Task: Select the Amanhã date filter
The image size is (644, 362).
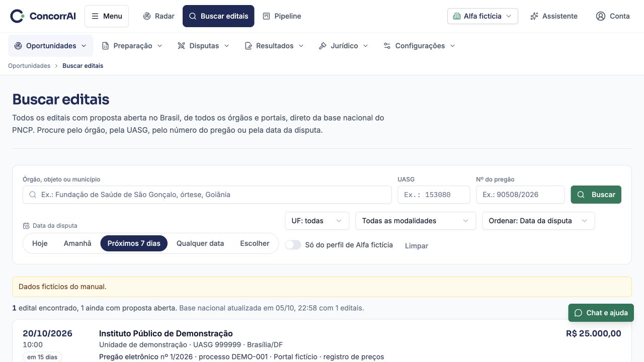Action: pyautogui.click(x=77, y=243)
